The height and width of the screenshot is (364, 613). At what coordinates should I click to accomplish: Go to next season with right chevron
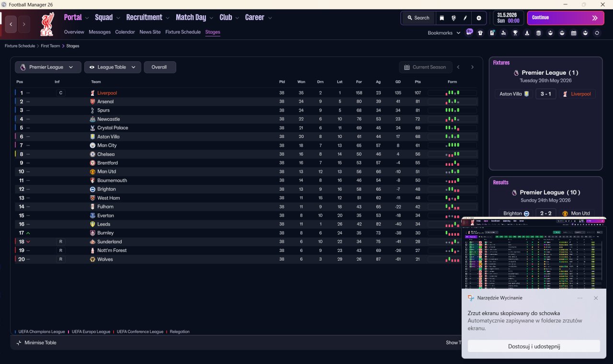[x=472, y=67]
